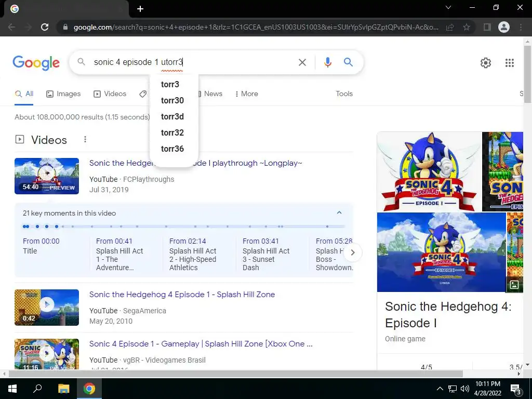Play the 11:16 gameplay video thumbnail

[47, 354]
